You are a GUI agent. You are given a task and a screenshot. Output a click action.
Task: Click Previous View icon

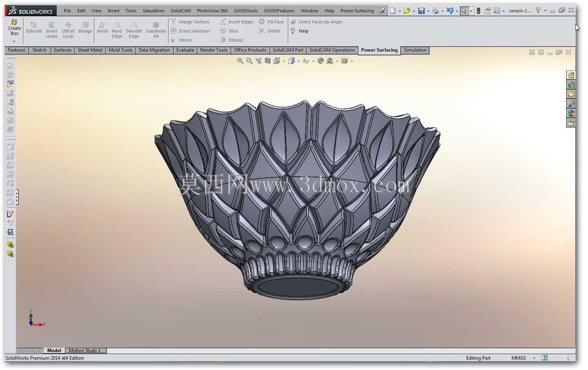pyautogui.click(x=259, y=61)
